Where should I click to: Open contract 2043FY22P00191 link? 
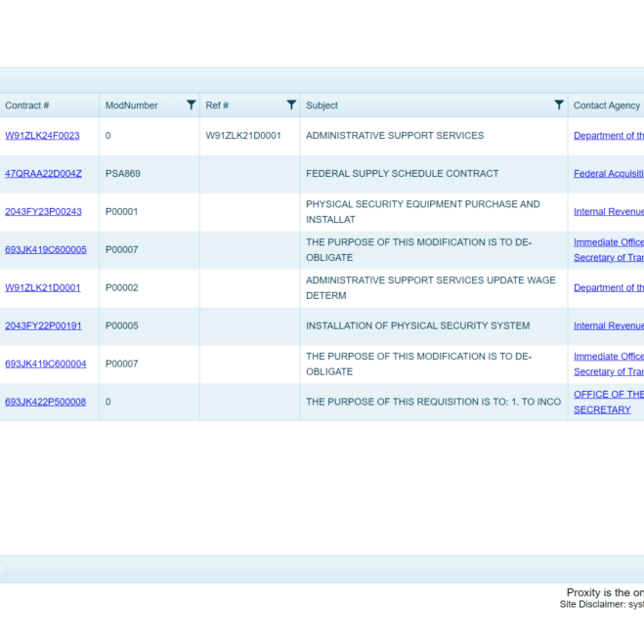pyautogui.click(x=43, y=325)
